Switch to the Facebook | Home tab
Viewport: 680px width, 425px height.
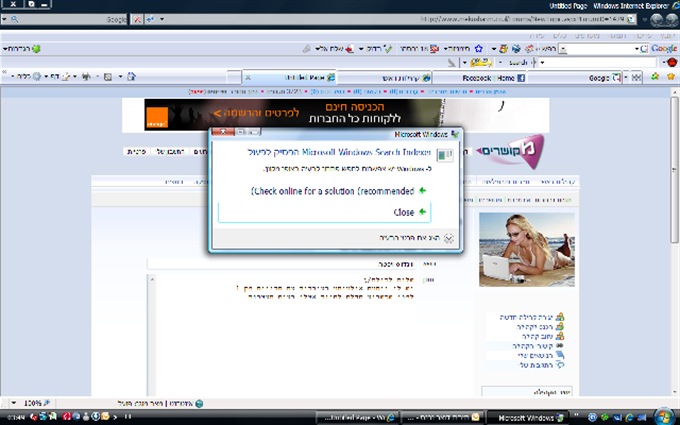(492, 77)
